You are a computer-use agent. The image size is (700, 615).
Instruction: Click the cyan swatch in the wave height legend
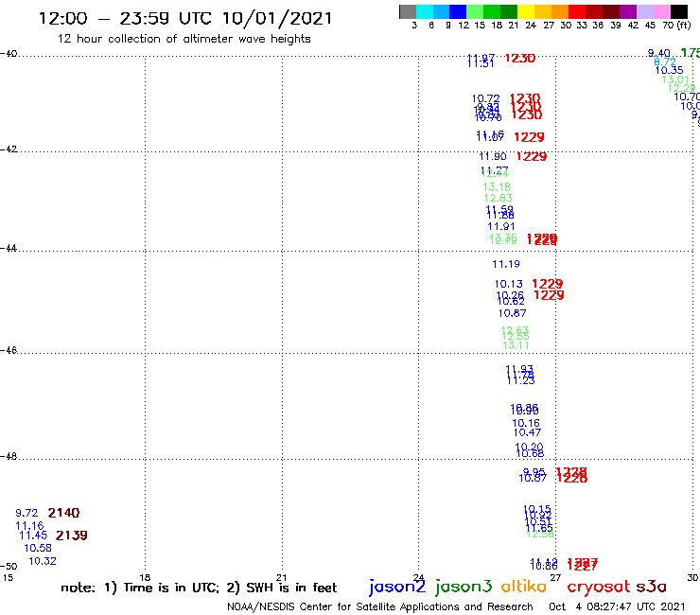tap(424, 11)
